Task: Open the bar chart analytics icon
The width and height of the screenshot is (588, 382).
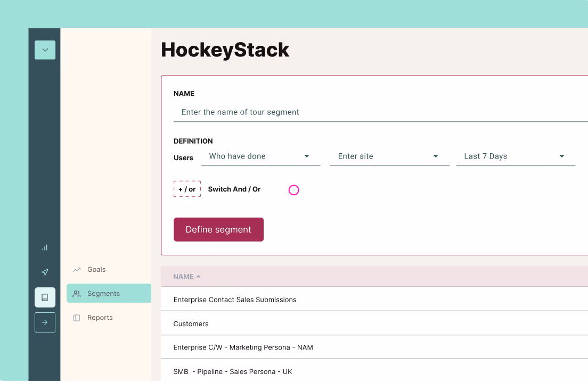Action: pos(45,247)
